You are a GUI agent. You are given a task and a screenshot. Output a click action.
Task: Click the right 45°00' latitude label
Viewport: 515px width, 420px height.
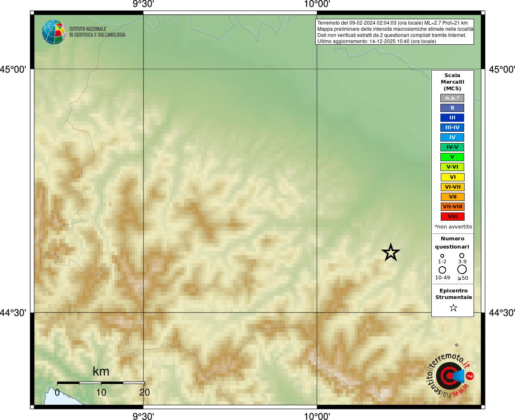click(x=501, y=69)
